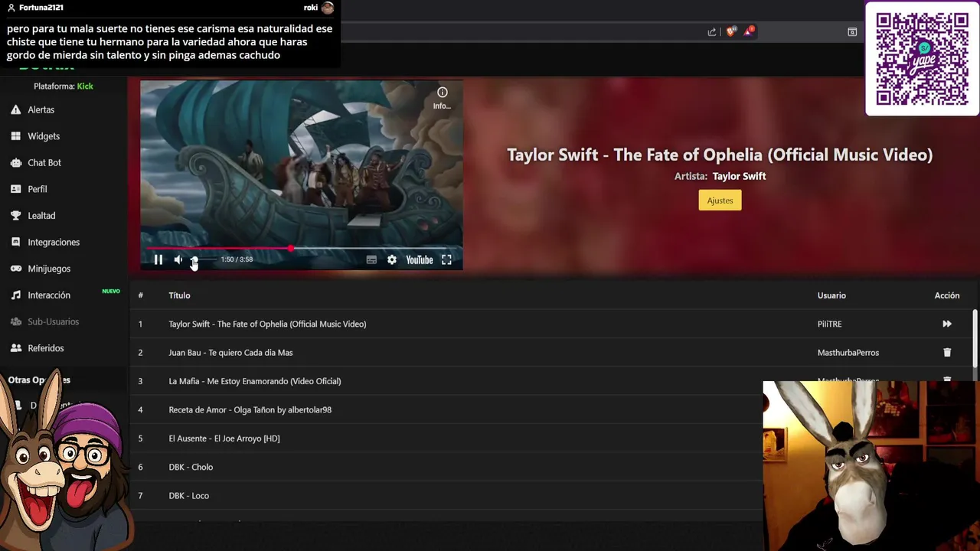
Task: Go to Chat Bot settings
Action: click(x=44, y=162)
